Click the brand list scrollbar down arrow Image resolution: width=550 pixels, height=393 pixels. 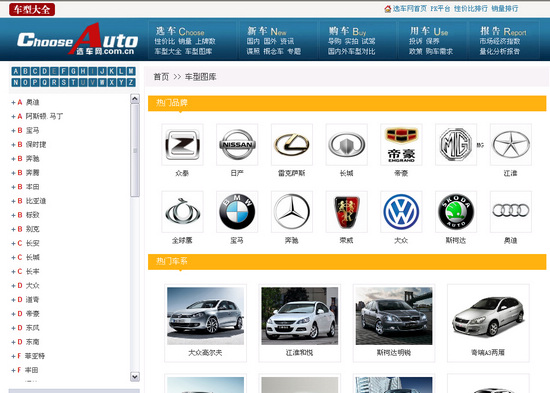[x=135, y=377]
